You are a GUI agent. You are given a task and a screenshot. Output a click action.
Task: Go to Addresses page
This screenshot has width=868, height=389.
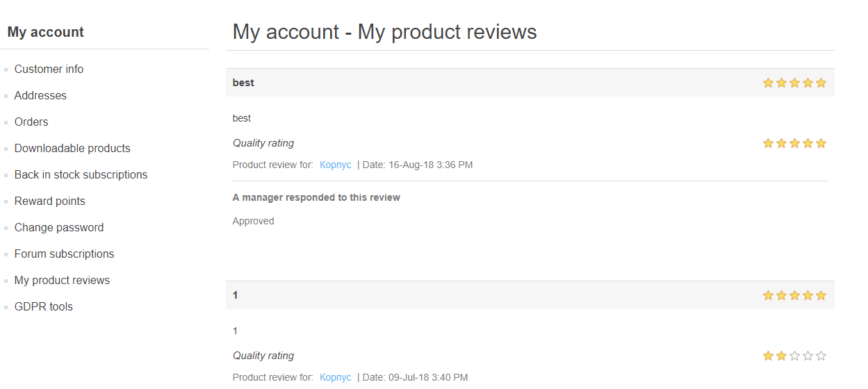(40, 96)
